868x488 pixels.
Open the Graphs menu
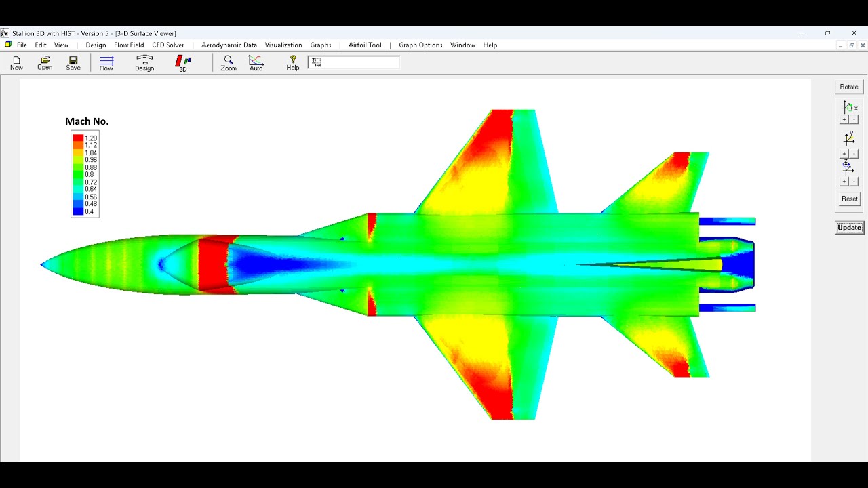pyautogui.click(x=321, y=45)
